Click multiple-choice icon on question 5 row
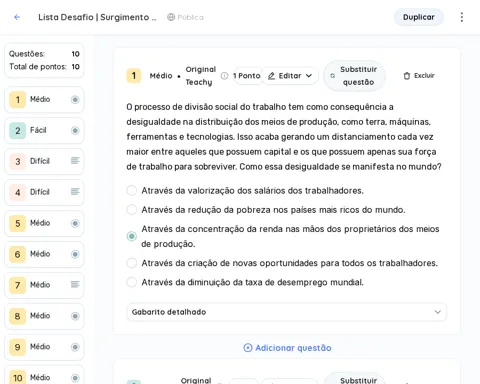The height and width of the screenshot is (384, 480). point(75,223)
